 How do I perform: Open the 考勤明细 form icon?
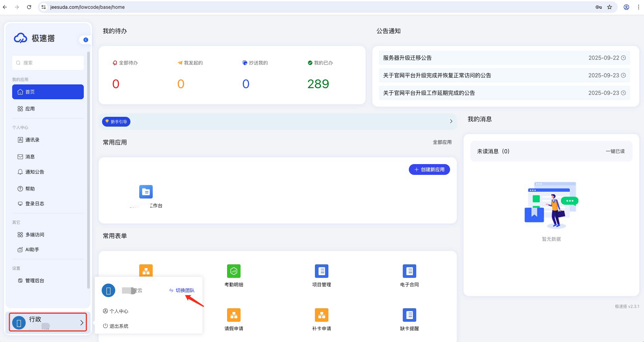click(x=233, y=271)
